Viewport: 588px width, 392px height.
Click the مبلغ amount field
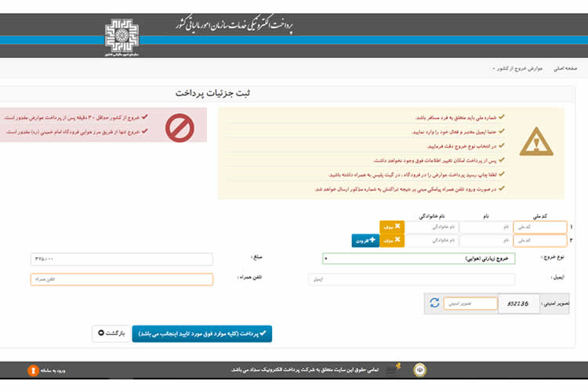point(122,259)
